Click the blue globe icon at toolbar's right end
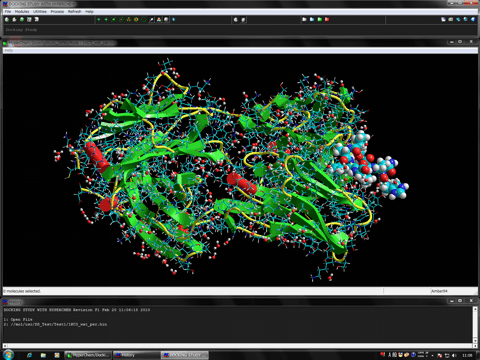This screenshot has height=360, width=480. 473,19
